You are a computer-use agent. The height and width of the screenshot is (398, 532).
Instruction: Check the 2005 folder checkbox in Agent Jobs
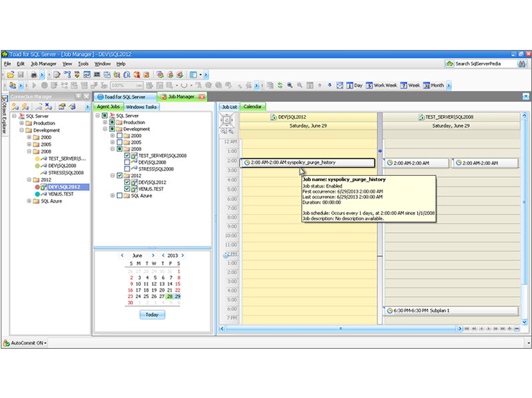click(x=119, y=143)
